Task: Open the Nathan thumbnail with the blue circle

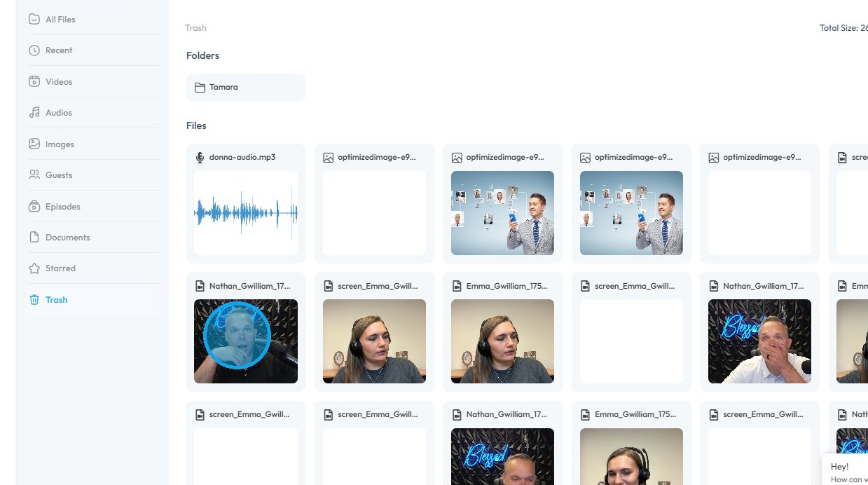Action: pos(246,341)
